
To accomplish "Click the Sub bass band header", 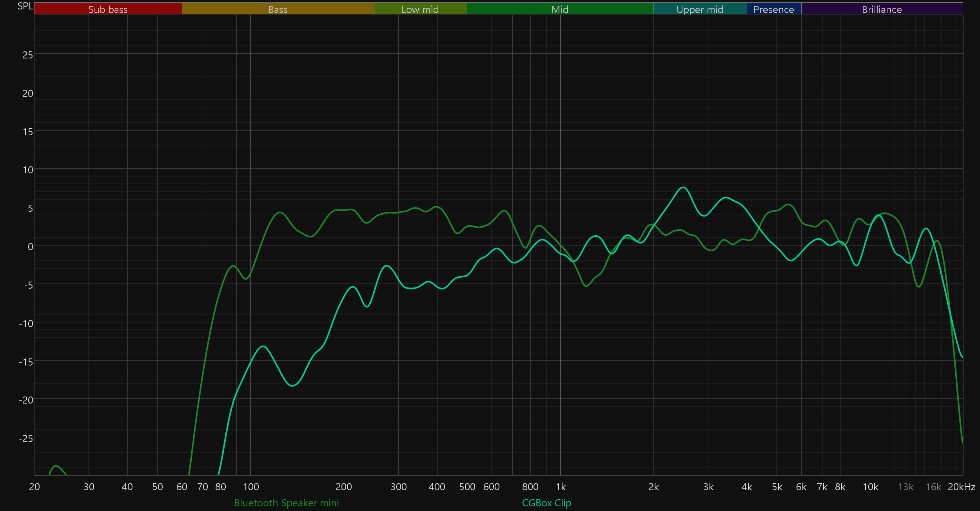I will [108, 9].
